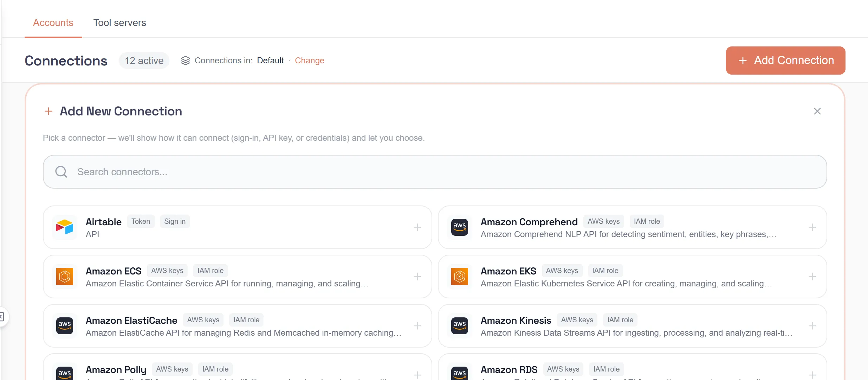Click the orange Amazon EKS icon
Viewport: 868px width, 380px height.
(x=460, y=277)
